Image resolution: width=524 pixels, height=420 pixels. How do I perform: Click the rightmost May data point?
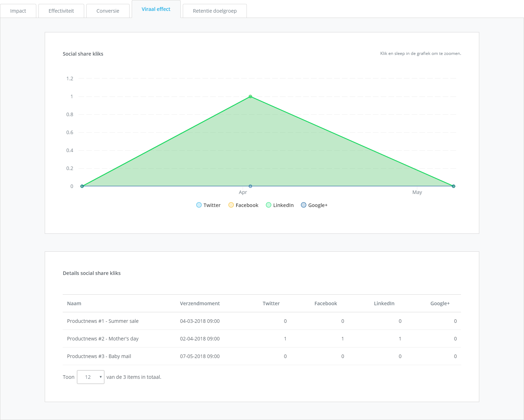(x=454, y=186)
